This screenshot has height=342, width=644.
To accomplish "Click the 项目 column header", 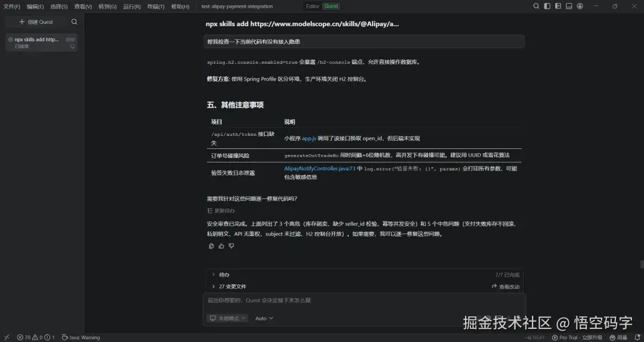I will coord(216,122).
